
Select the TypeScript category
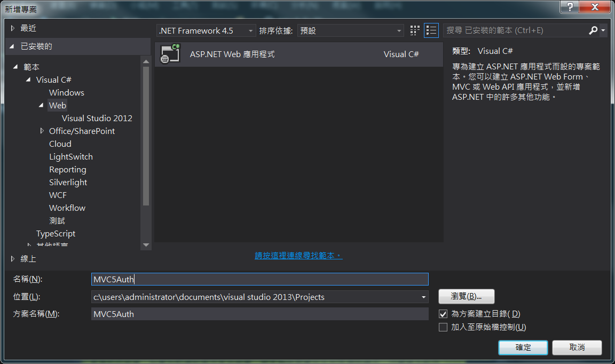(x=56, y=234)
